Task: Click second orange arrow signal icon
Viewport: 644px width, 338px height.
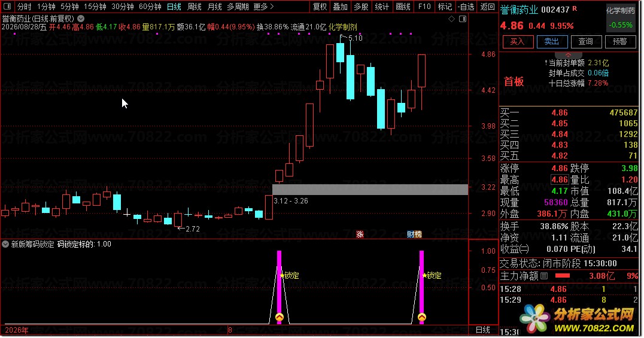Action: coord(422,317)
